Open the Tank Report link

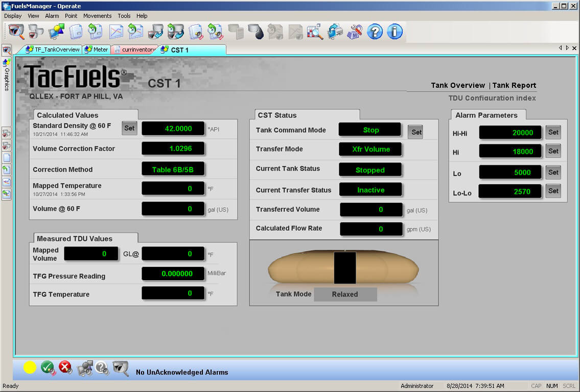[514, 85]
